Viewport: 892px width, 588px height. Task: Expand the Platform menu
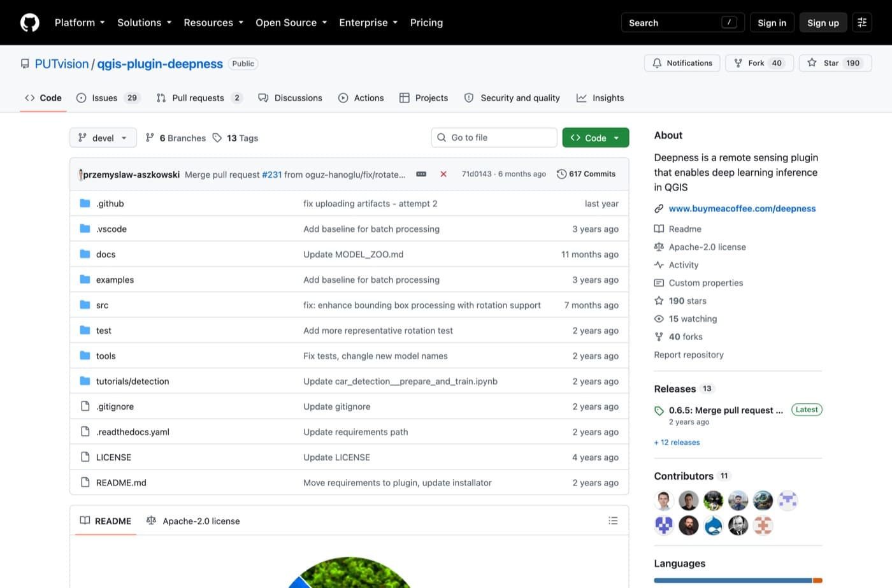[x=80, y=22]
